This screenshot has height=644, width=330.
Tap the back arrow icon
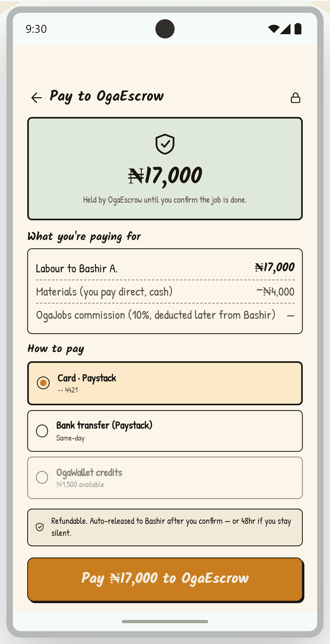point(37,98)
